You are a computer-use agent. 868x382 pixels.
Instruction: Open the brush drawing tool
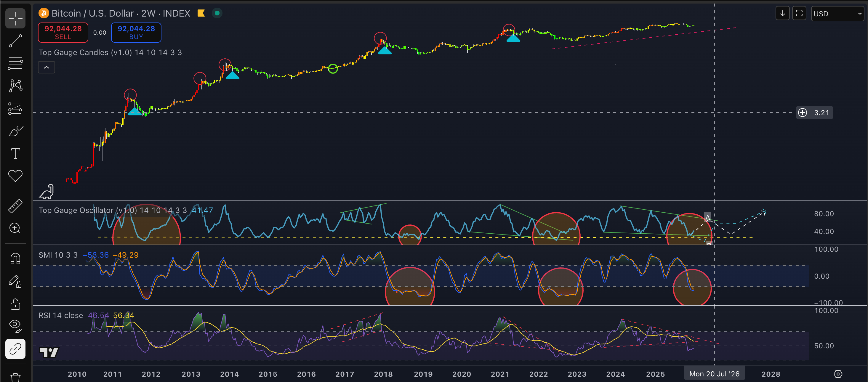point(15,131)
